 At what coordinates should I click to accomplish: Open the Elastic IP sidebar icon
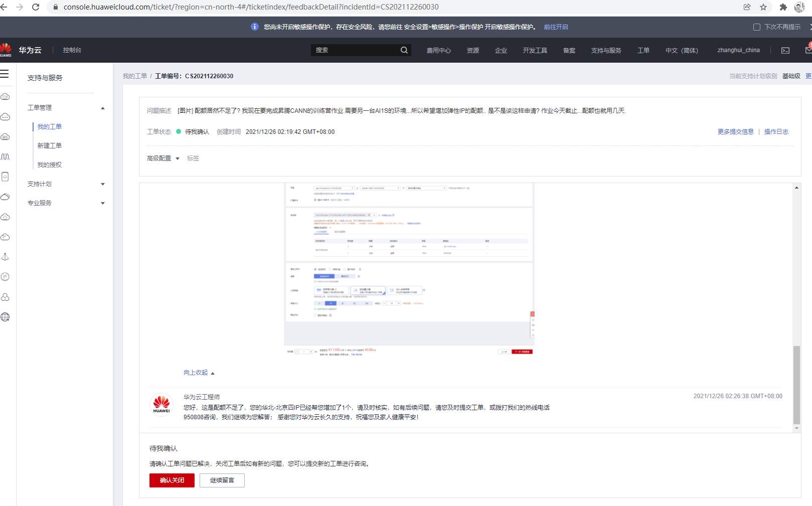(x=5, y=277)
